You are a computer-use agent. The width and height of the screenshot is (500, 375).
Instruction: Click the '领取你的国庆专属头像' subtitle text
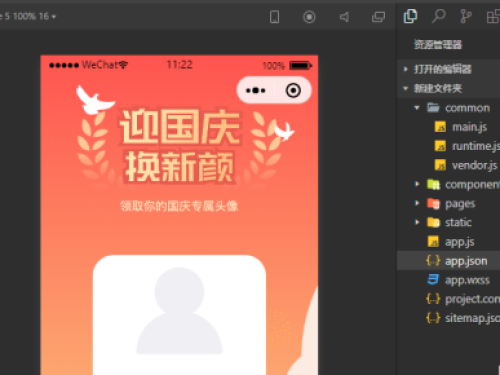click(179, 206)
